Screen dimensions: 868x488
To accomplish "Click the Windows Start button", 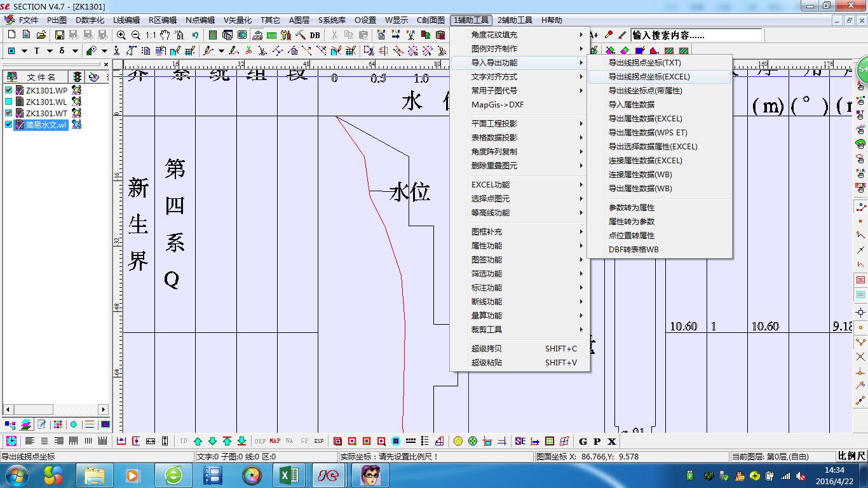I will 17,475.
